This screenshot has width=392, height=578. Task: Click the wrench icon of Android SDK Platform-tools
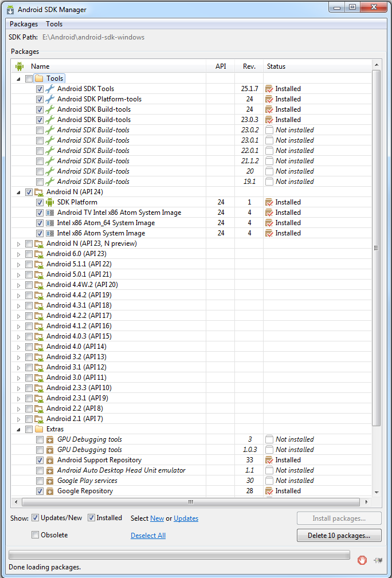(50, 99)
